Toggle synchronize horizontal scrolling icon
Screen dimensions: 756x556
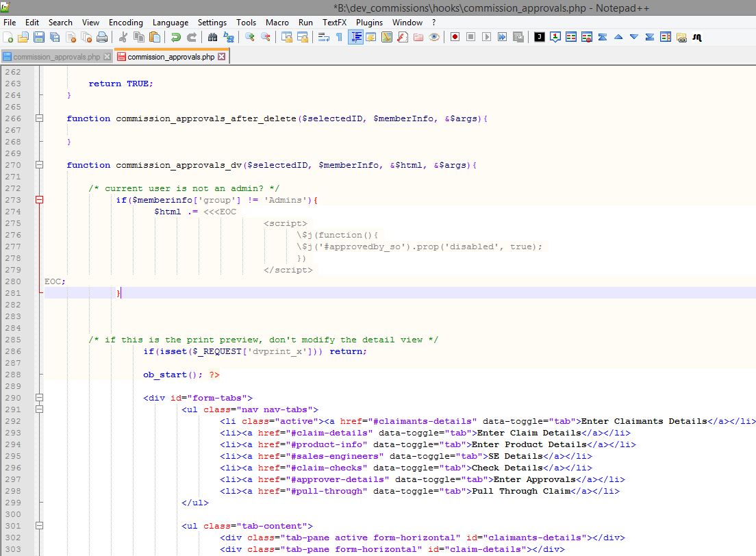303,37
